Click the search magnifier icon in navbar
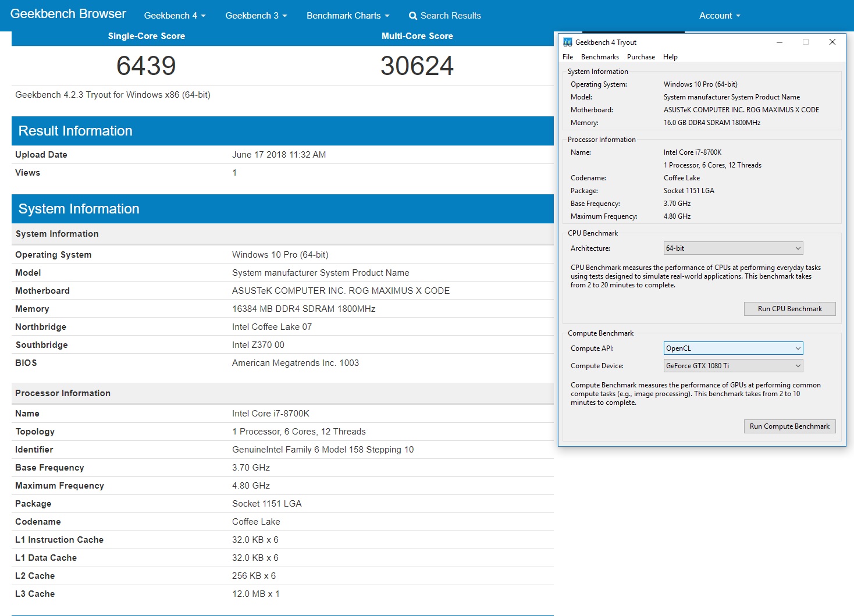The width and height of the screenshot is (854, 616). pyautogui.click(x=413, y=16)
